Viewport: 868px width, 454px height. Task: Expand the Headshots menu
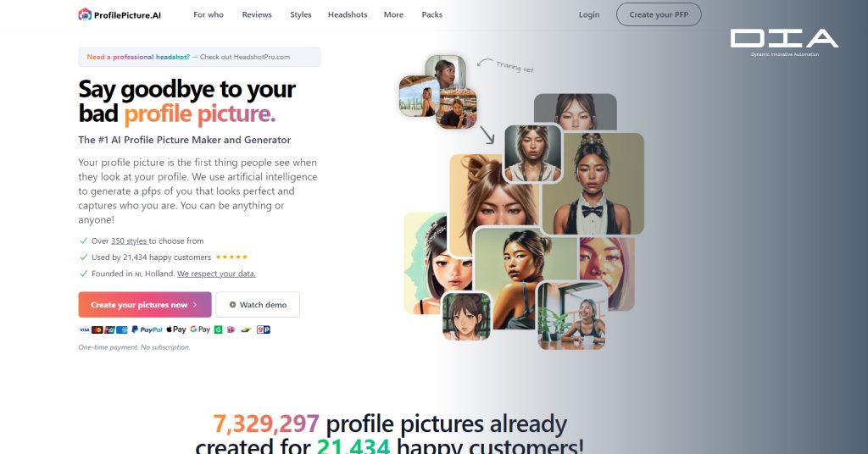[348, 15]
